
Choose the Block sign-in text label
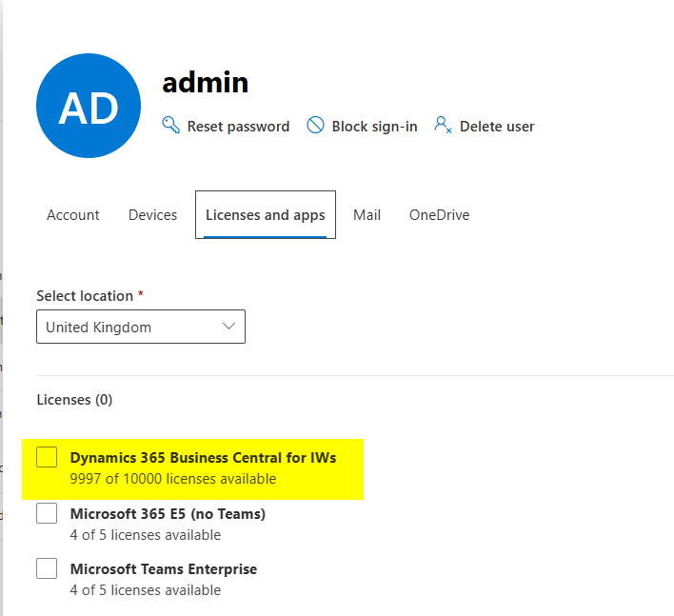tap(374, 127)
